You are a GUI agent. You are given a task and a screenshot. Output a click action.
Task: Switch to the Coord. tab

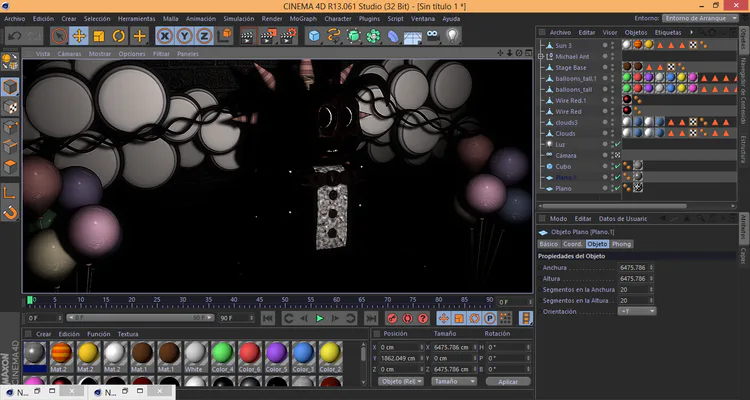coord(573,243)
